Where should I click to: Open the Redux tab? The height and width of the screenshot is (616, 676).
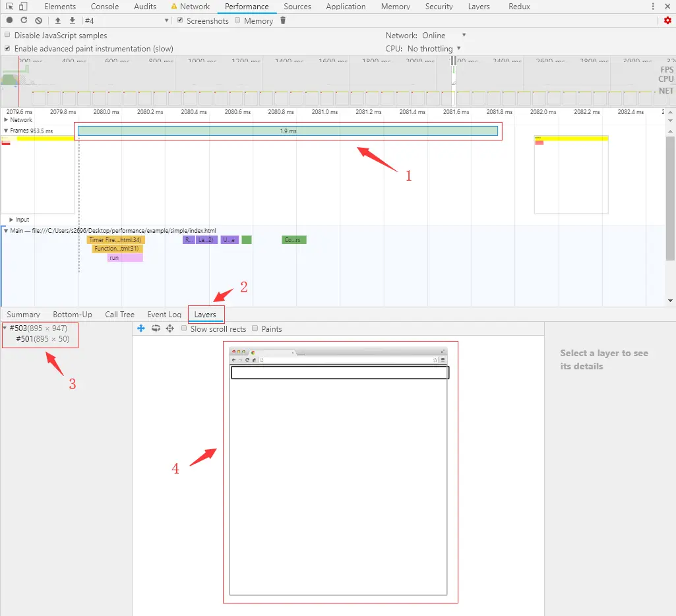[519, 7]
